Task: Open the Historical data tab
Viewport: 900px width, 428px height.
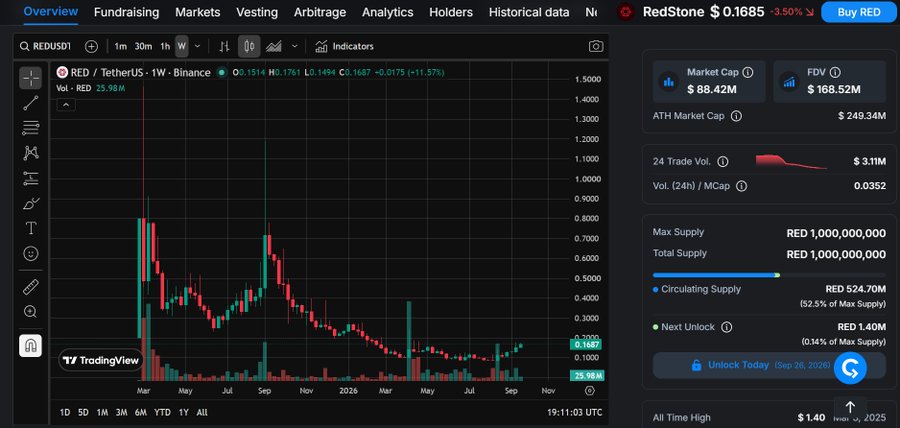Action: [529, 12]
